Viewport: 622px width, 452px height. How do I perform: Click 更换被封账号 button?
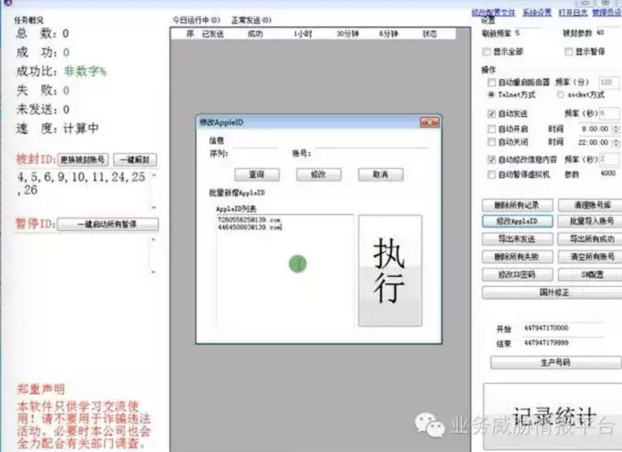pyautogui.click(x=83, y=160)
